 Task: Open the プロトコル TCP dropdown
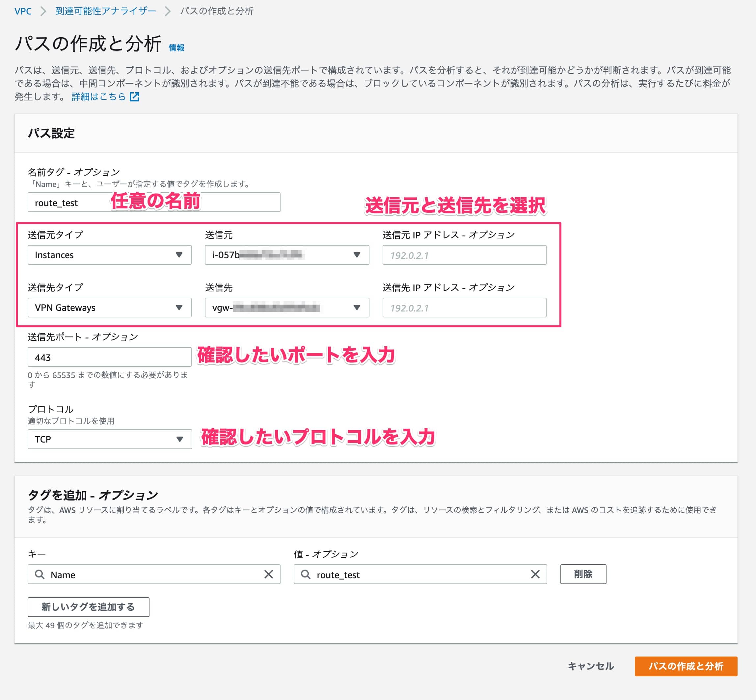pos(109,439)
